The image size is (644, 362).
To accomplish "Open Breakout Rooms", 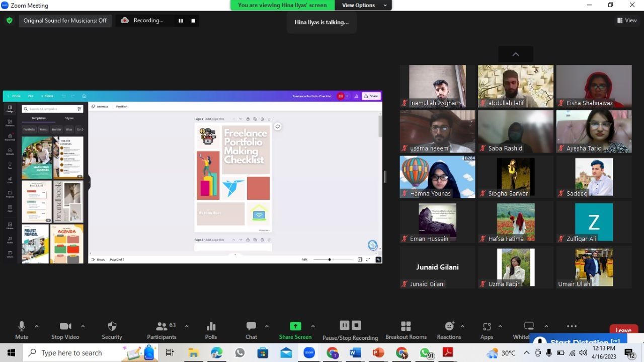I will (406, 327).
